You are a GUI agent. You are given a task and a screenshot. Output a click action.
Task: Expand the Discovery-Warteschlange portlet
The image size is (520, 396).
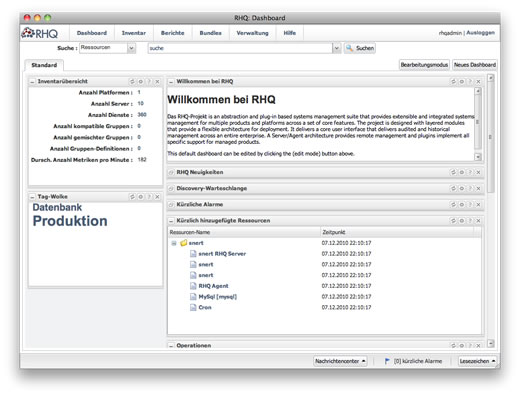pos(171,188)
